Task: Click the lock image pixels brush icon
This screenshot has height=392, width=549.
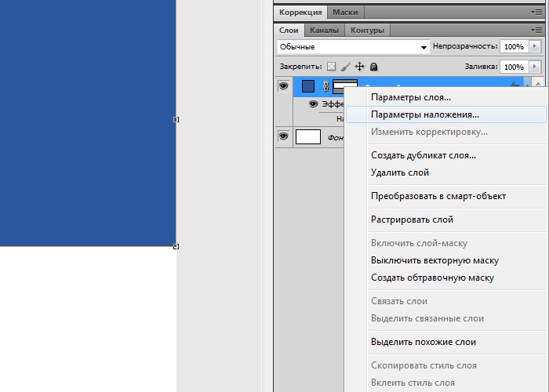Action: (x=345, y=67)
